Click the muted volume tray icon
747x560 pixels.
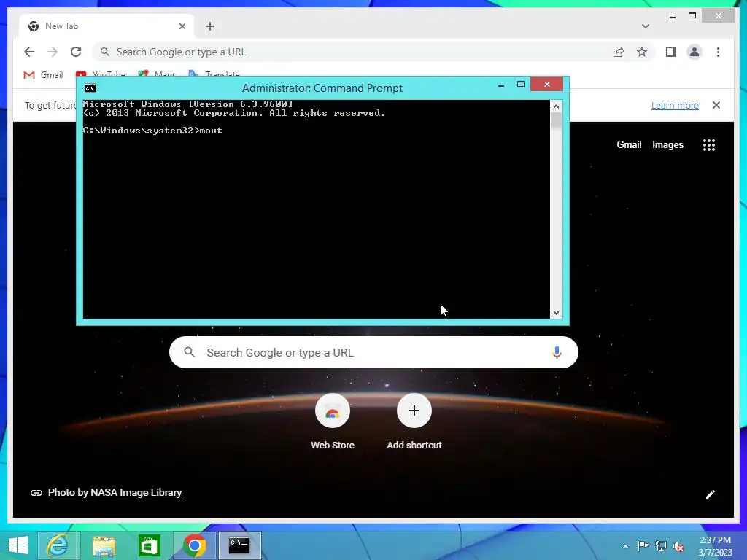click(x=678, y=546)
